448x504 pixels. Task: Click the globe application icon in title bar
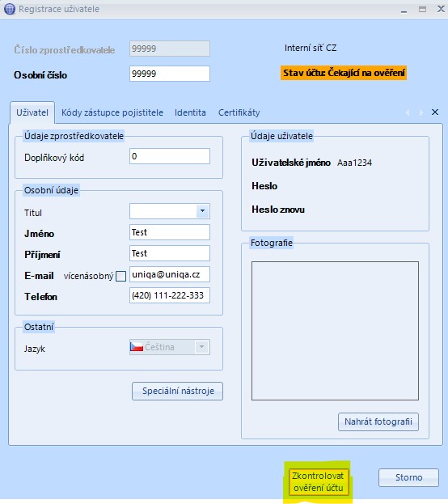pos(10,9)
